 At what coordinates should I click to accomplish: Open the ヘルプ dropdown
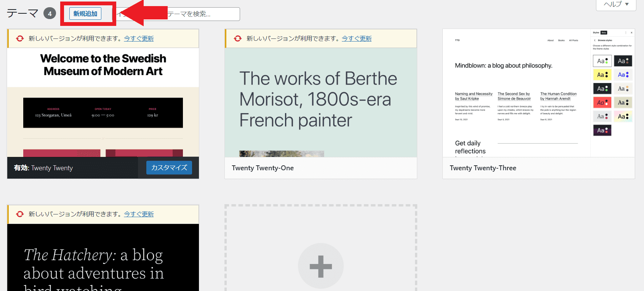(x=616, y=5)
